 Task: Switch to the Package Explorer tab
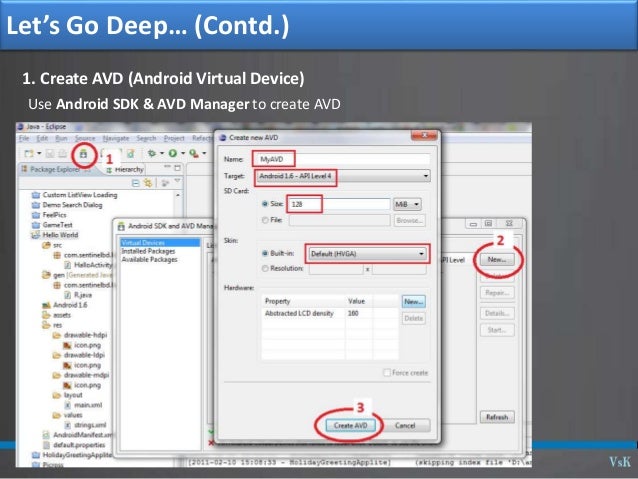pyautogui.click(x=55, y=169)
